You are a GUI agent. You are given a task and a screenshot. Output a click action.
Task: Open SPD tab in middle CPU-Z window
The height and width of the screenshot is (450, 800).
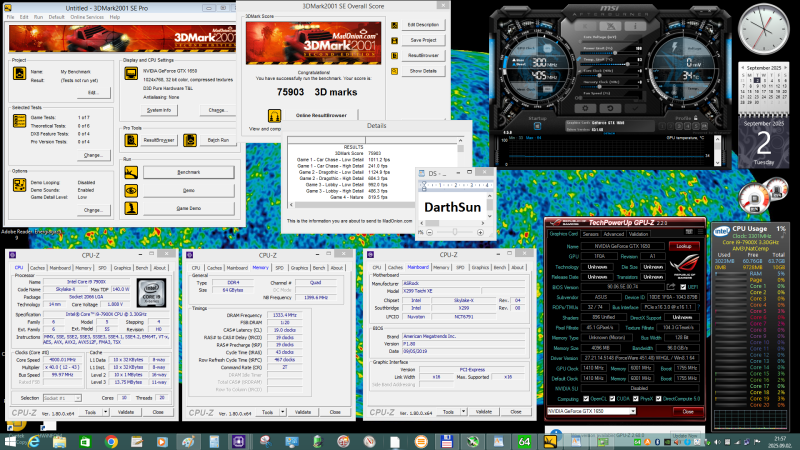280,267
